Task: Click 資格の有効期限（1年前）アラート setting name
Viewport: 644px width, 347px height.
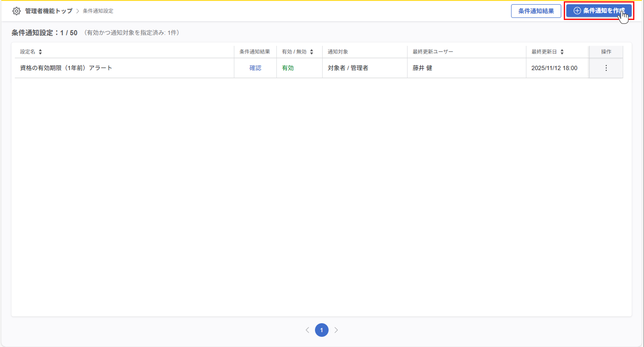Action: tap(66, 68)
